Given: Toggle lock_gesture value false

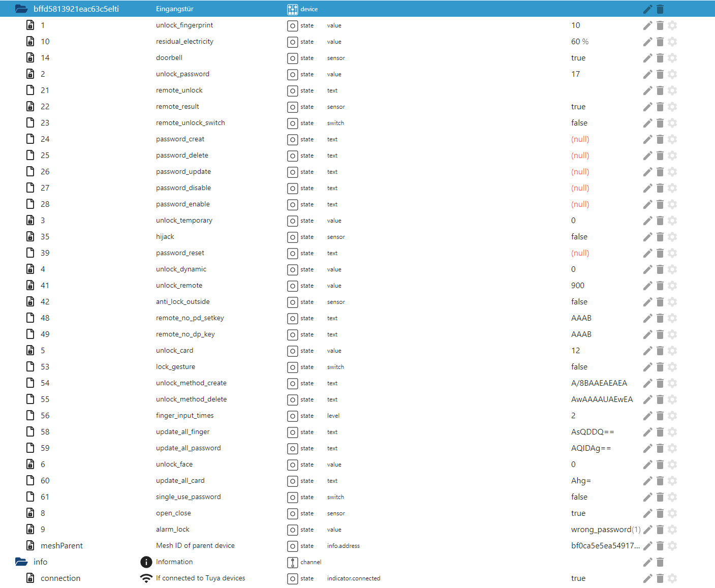Looking at the screenshot, I should (579, 367).
